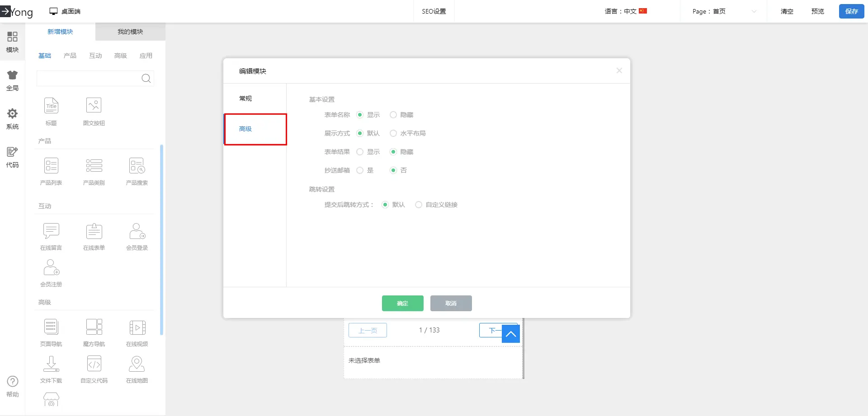Select the 自定义代码 module icon
The image size is (868, 416).
point(94,364)
